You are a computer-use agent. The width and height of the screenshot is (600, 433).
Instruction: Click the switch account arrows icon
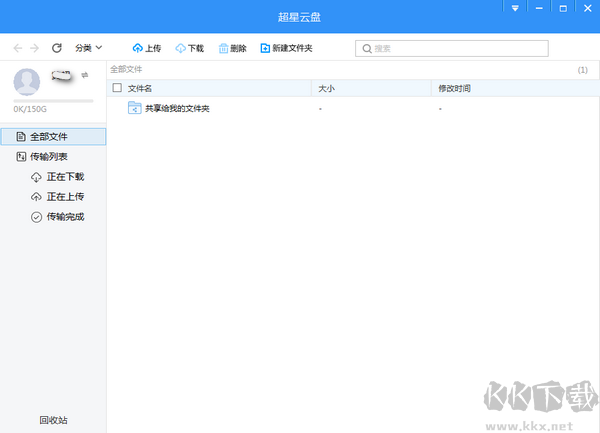pos(85,75)
